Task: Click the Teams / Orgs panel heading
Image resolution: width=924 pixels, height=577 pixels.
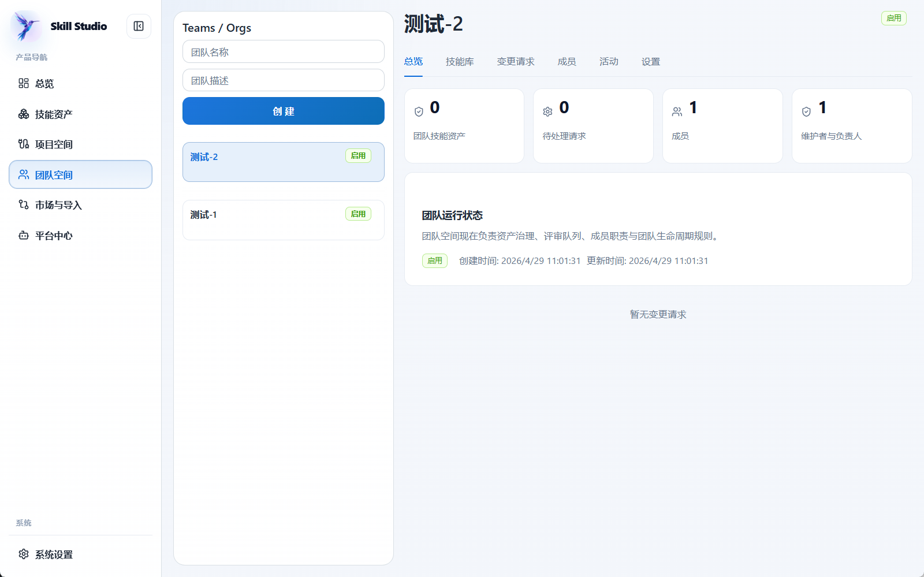Action: click(x=217, y=28)
